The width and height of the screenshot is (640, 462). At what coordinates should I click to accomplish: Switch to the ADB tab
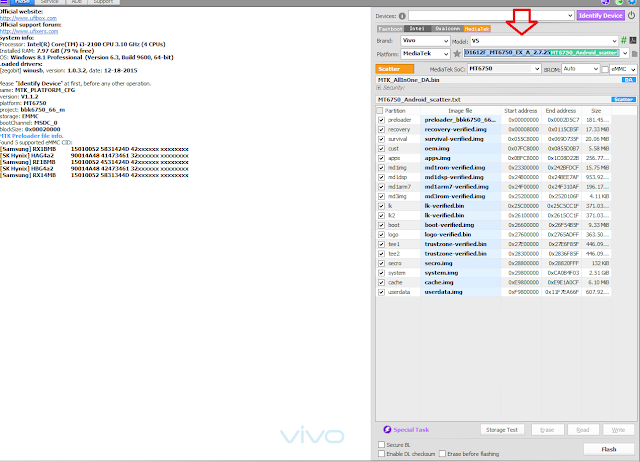77,2
